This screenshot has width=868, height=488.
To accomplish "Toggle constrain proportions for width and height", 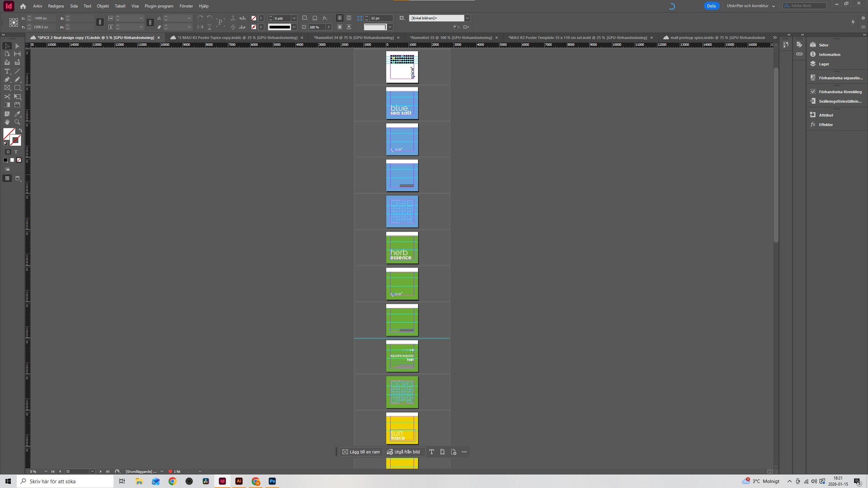I will coord(100,22).
